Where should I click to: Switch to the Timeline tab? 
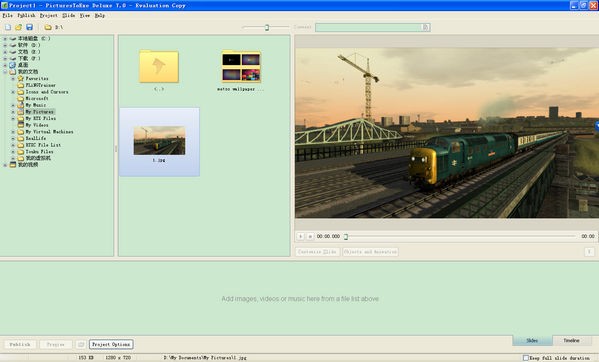click(571, 340)
